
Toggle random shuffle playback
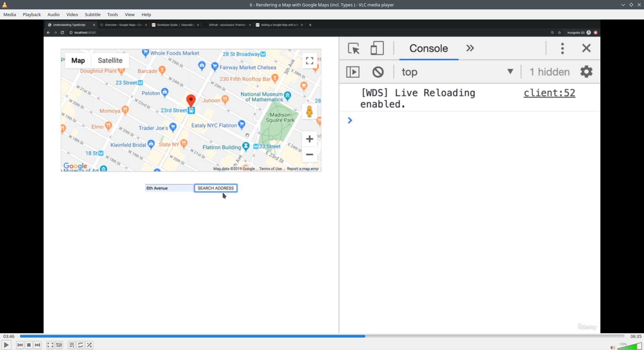tap(90, 345)
